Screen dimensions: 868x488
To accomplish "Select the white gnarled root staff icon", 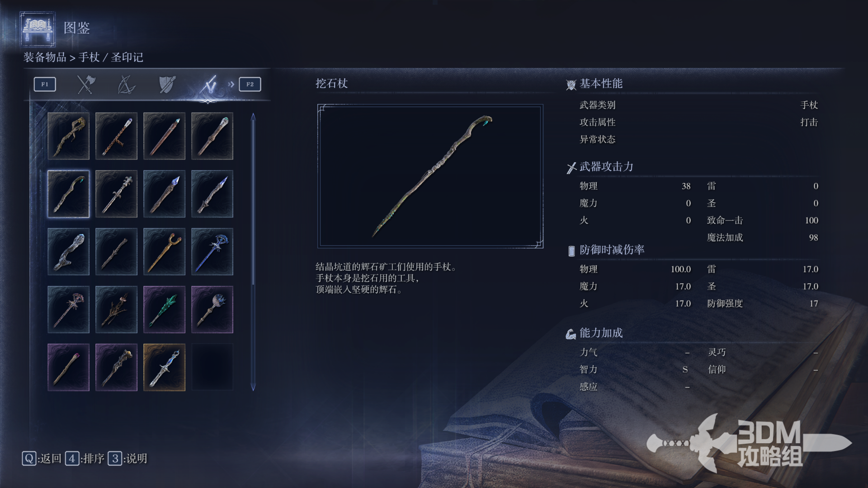I will tap(69, 252).
